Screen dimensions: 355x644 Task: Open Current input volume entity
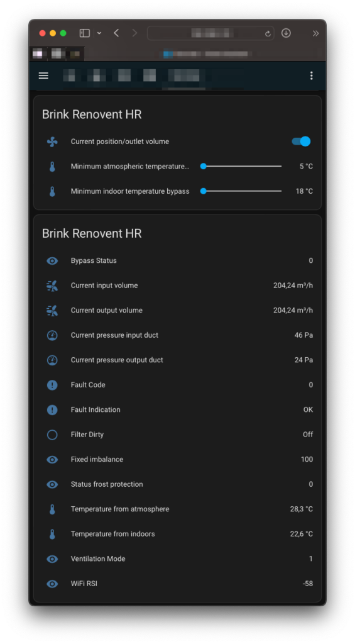tap(177, 286)
